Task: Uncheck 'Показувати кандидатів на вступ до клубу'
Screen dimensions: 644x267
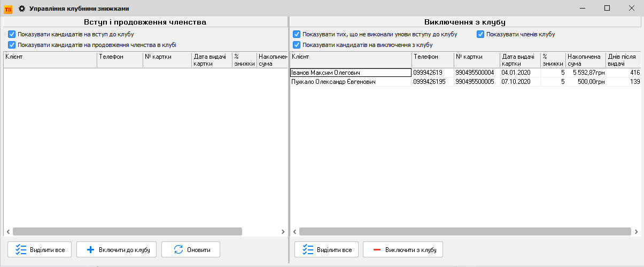Action: (12, 34)
